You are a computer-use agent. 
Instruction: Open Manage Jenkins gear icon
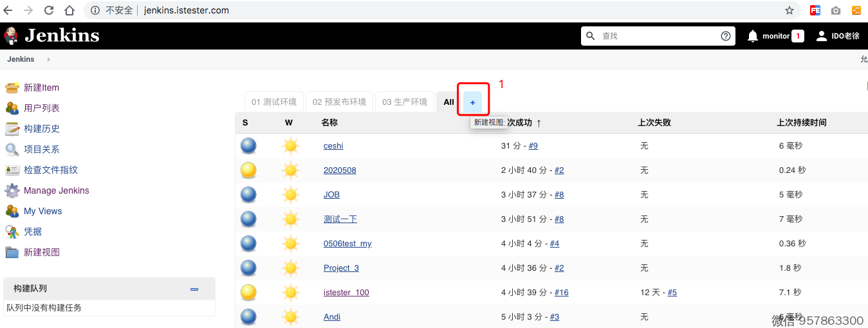click(12, 190)
